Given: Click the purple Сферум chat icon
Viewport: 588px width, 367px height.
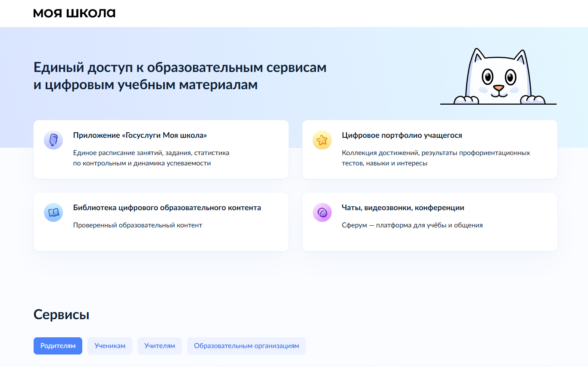Looking at the screenshot, I should [x=322, y=212].
